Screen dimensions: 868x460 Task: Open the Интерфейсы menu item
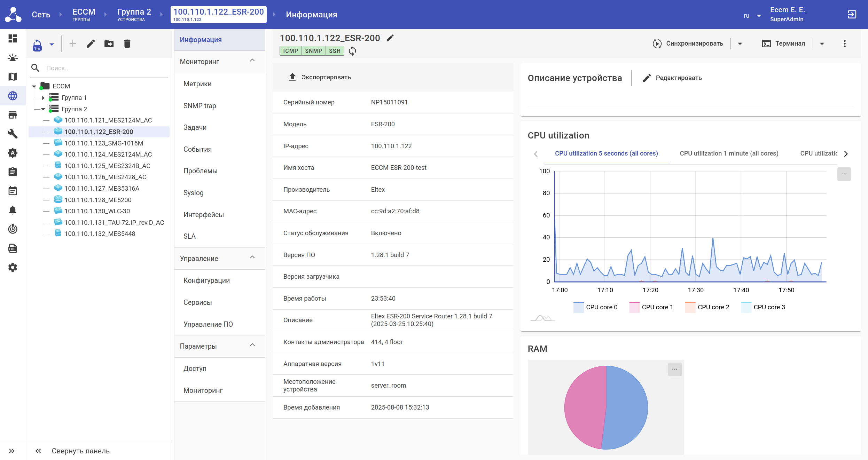(x=204, y=215)
